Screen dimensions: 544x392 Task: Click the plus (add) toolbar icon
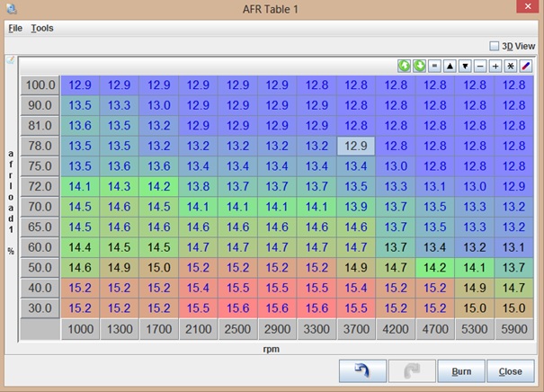coord(495,67)
